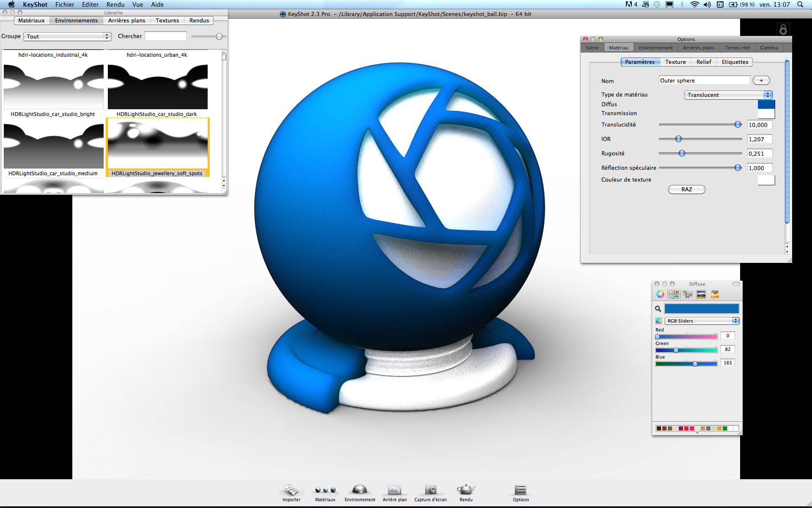Image resolution: width=812 pixels, height=508 pixels.
Task: Open the Groupe Tout dropdown
Action: point(67,36)
